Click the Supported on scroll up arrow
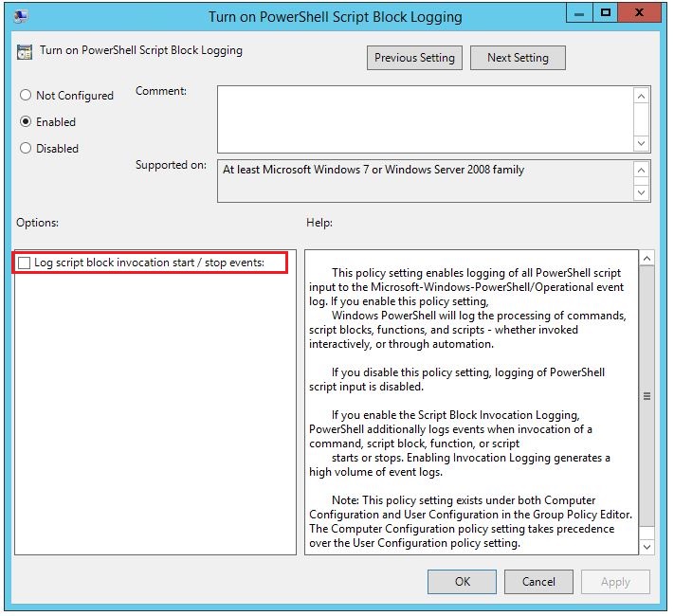 (642, 171)
